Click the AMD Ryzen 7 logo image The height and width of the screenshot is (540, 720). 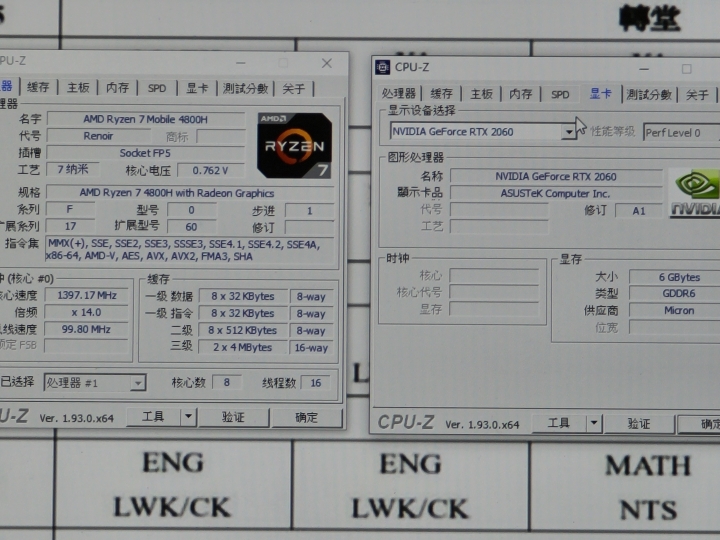tap(295, 145)
